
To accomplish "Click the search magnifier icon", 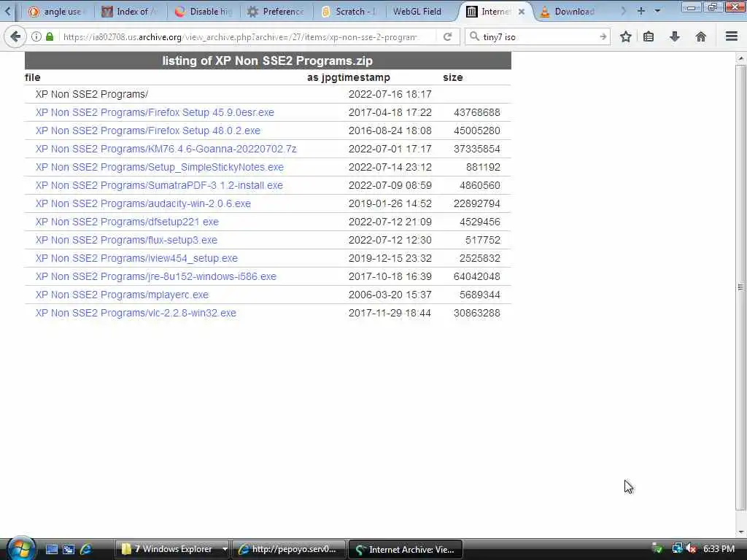I will click(474, 36).
